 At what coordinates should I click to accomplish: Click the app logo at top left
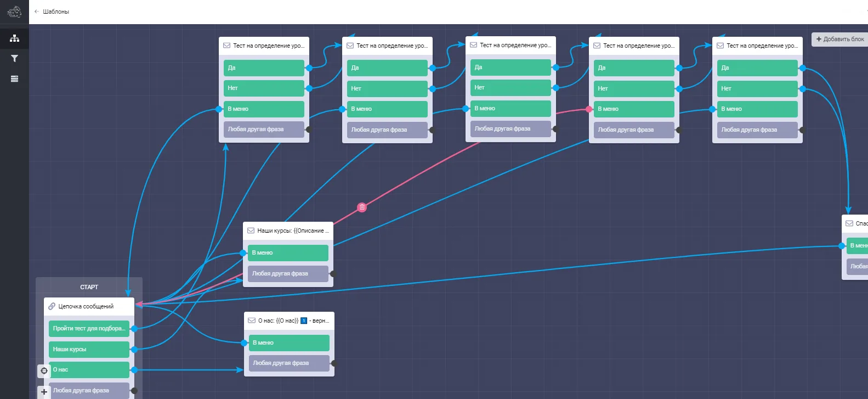pyautogui.click(x=14, y=11)
